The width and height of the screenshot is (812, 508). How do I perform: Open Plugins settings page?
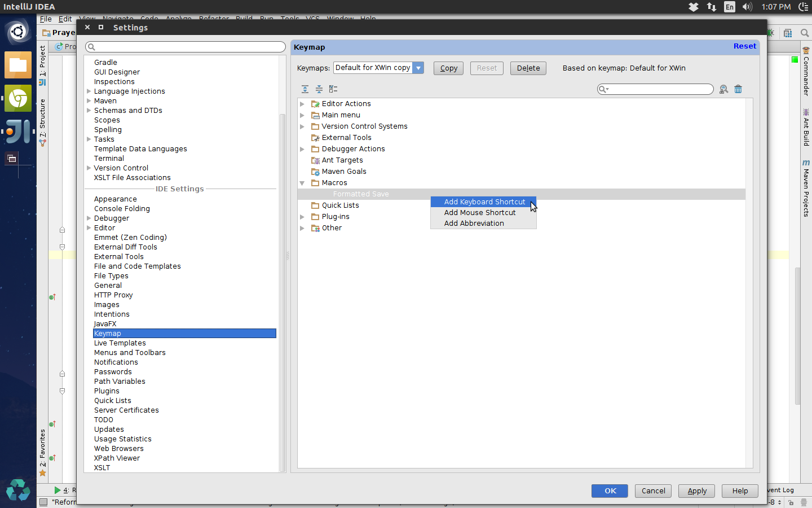107,391
